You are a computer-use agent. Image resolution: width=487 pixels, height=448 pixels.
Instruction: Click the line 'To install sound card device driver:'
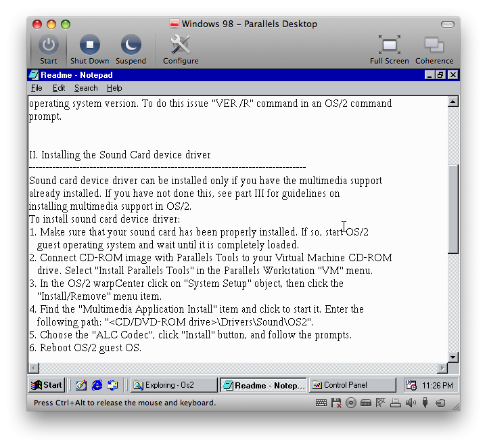[x=104, y=219]
